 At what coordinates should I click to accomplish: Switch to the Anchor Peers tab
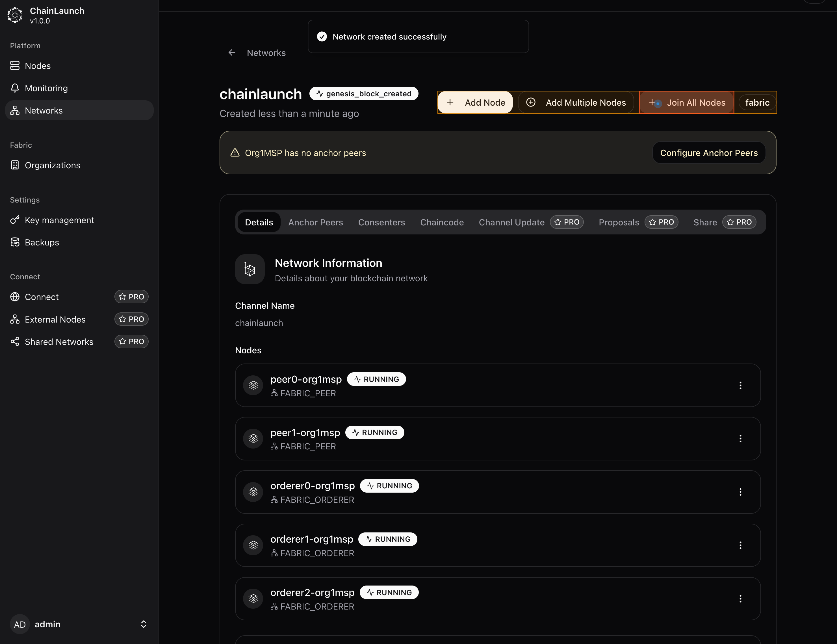coord(315,222)
